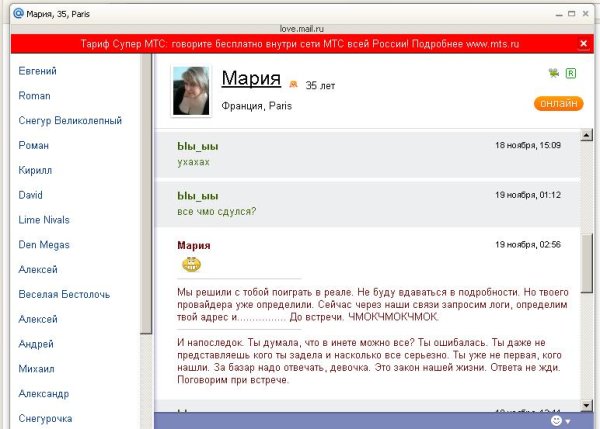Image resolution: width=600 pixels, height=429 pixels.
Task: Select contact Евгений in the list
Action: (x=37, y=71)
